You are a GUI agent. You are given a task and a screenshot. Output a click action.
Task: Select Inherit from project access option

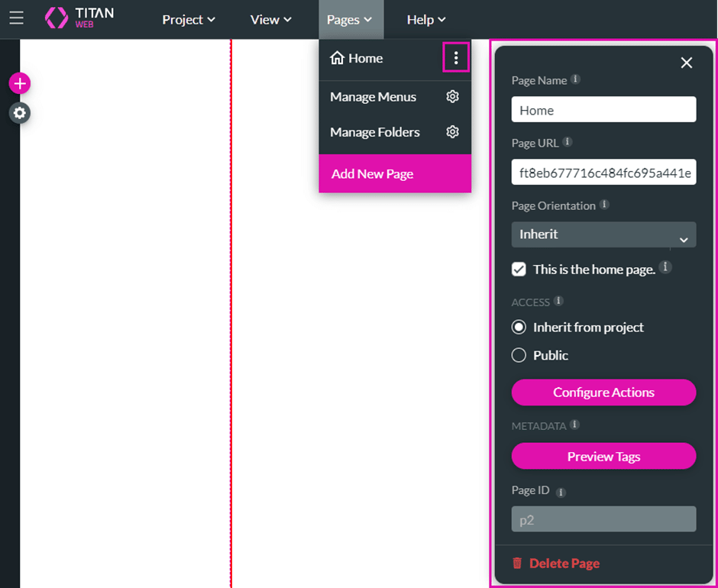pyautogui.click(x=519, y=327)
